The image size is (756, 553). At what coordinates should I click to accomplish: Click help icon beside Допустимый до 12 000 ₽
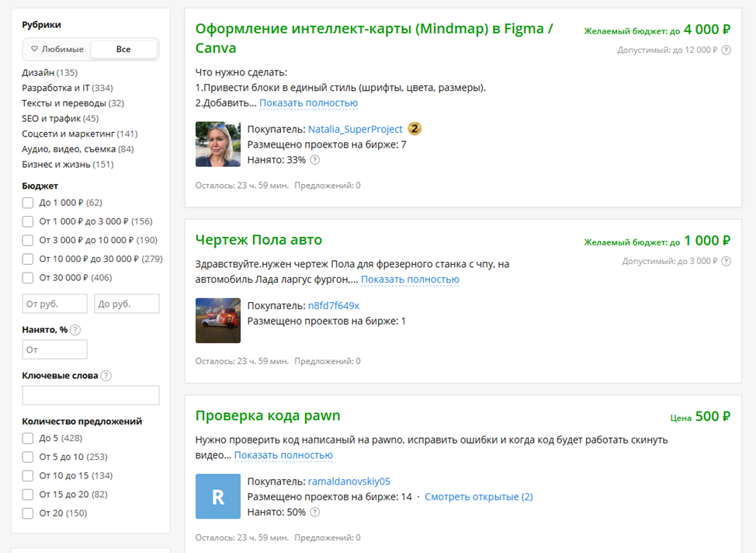[x=726, y=50]
